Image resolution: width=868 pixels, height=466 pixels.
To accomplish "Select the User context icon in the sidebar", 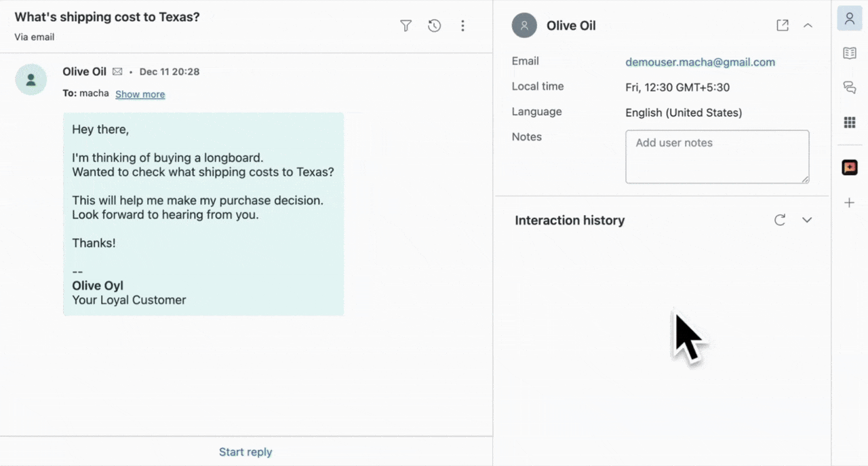I will [x=850, y=18].
